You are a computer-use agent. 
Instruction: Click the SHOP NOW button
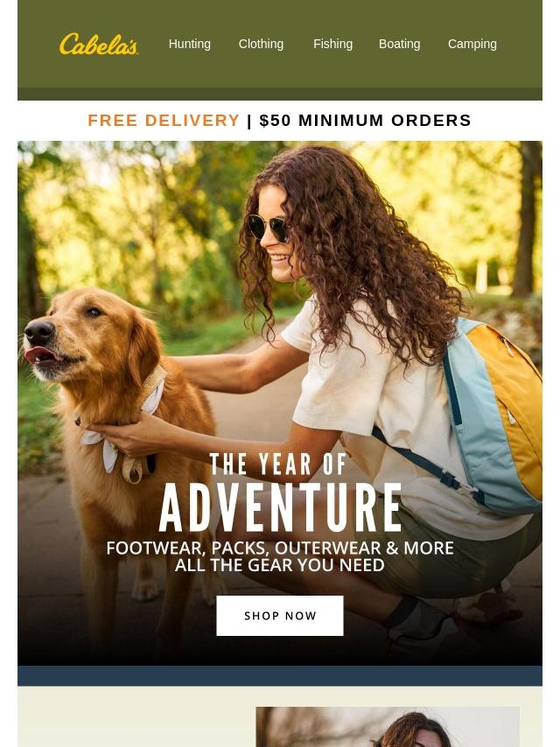click(280, 616)
